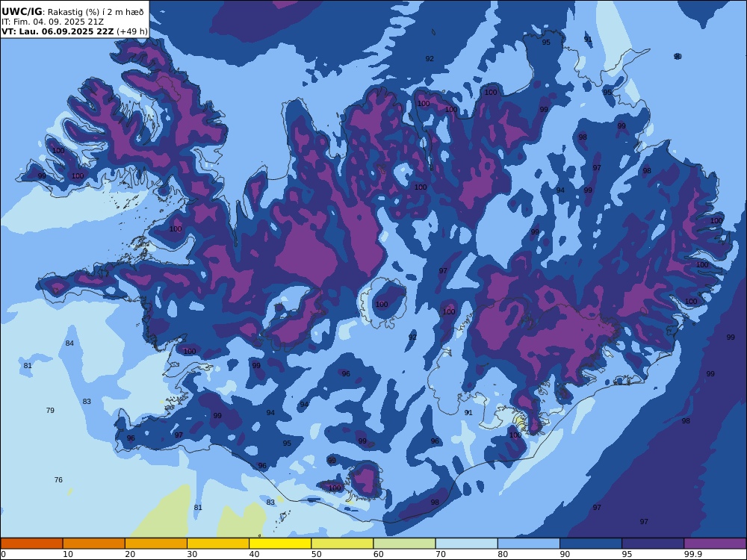Click the legend tick label '99.9'
The image size is (747, 560).
pos(692,554)
